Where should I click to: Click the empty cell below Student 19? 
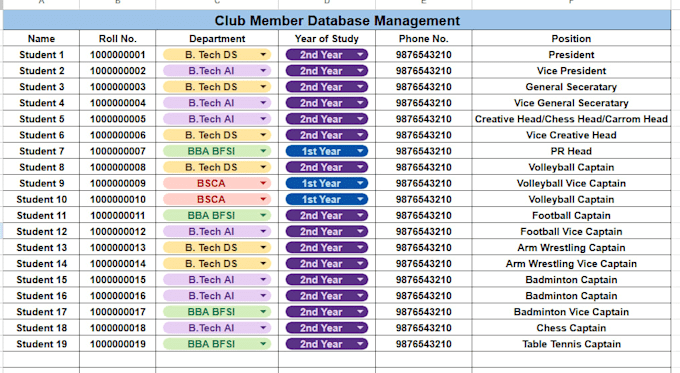tap(41, 360)
